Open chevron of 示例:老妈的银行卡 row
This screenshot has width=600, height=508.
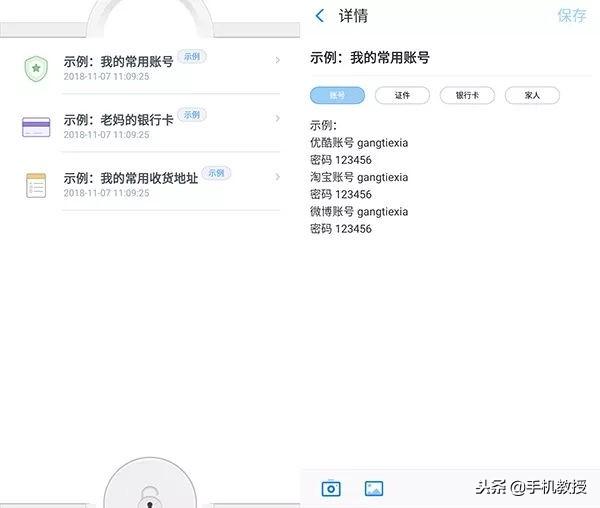pos(277,119)
